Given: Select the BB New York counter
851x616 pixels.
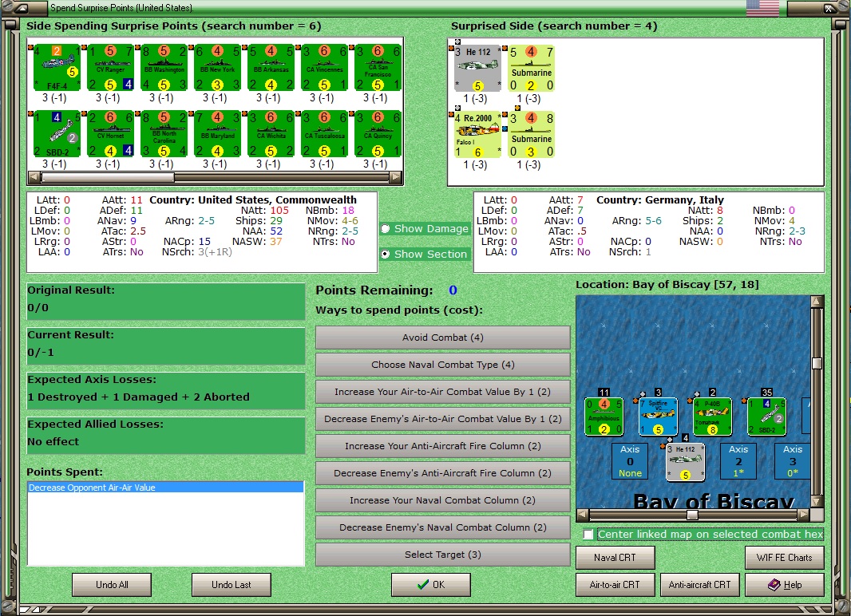Looking at the screenshot, I should (x=217, y=67).
